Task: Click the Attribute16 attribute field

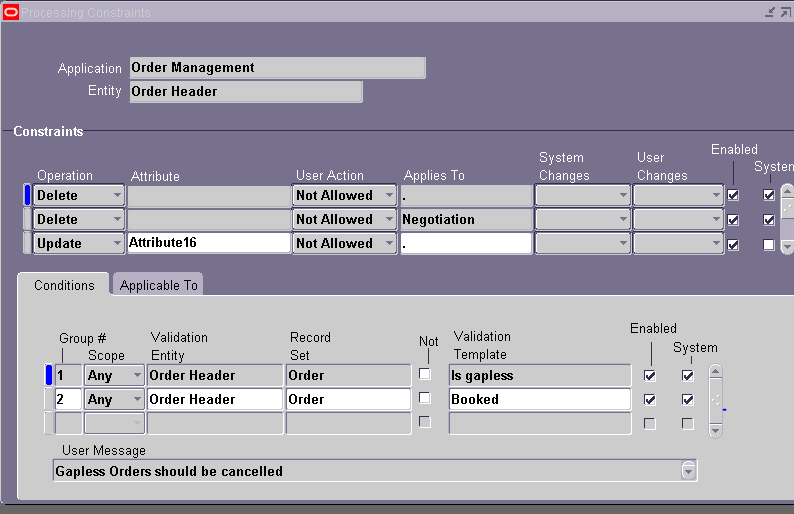Action: 209,243
